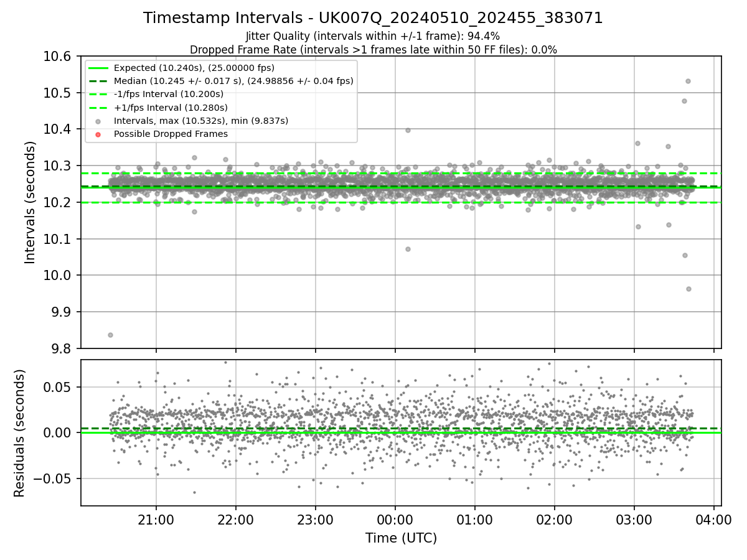The height and width of the screenshot is (560, 747).
Task: Click the 'Intervals, max (10.532s), min (9.837s)' legend entry
Action: 201,121
